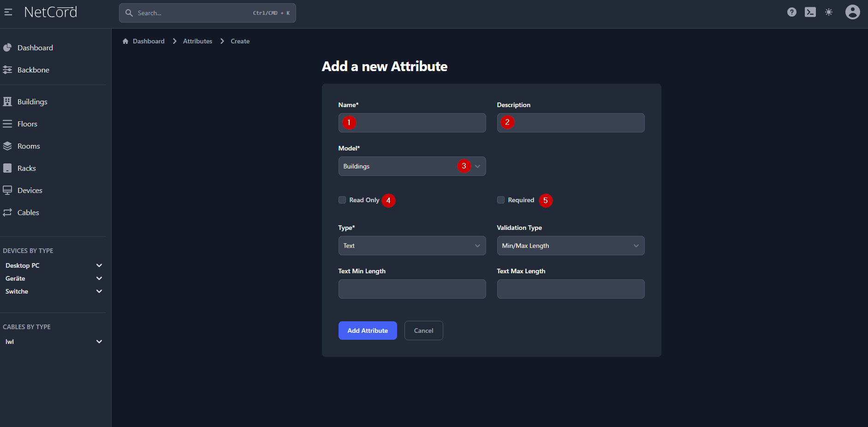
Task: Open the Model dropdown showing Buildings
Action: 411,166
